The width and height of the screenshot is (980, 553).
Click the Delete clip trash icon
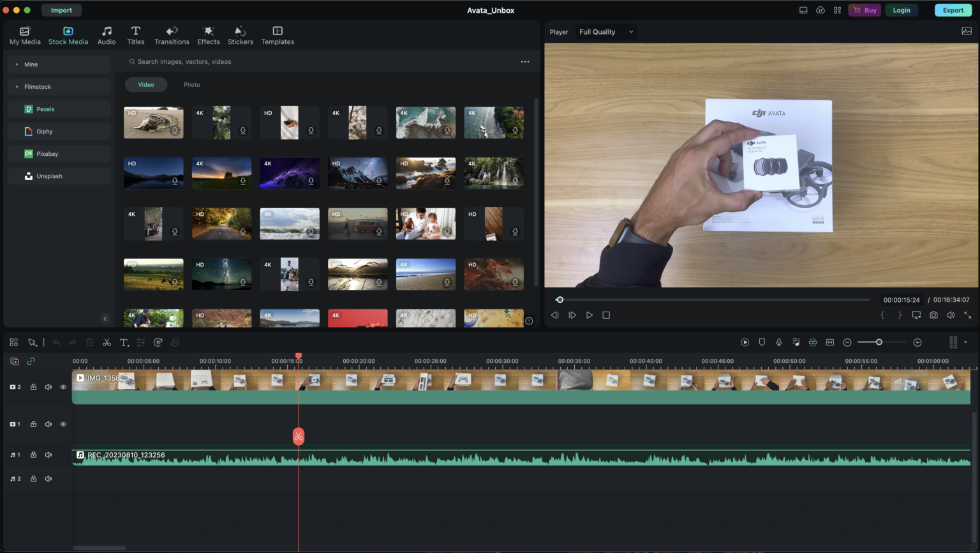click(x=89, y=342)
